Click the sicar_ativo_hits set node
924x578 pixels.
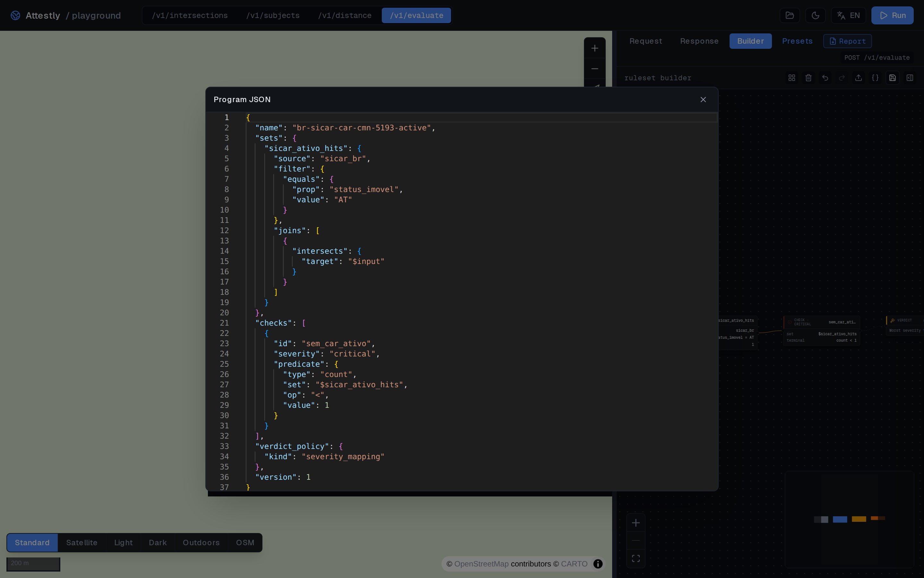(738, 332)
